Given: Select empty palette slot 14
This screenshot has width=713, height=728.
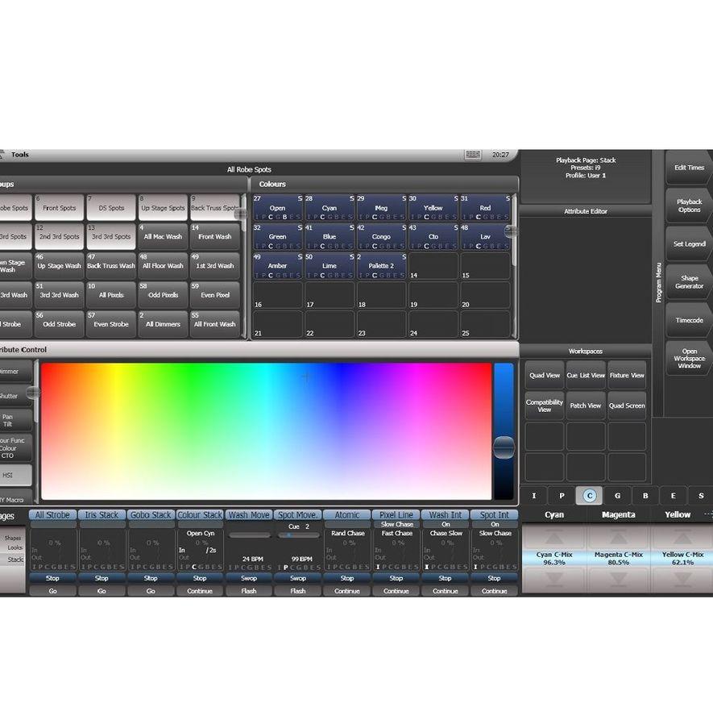Looking at the screenshot, I should coord(433,265).
